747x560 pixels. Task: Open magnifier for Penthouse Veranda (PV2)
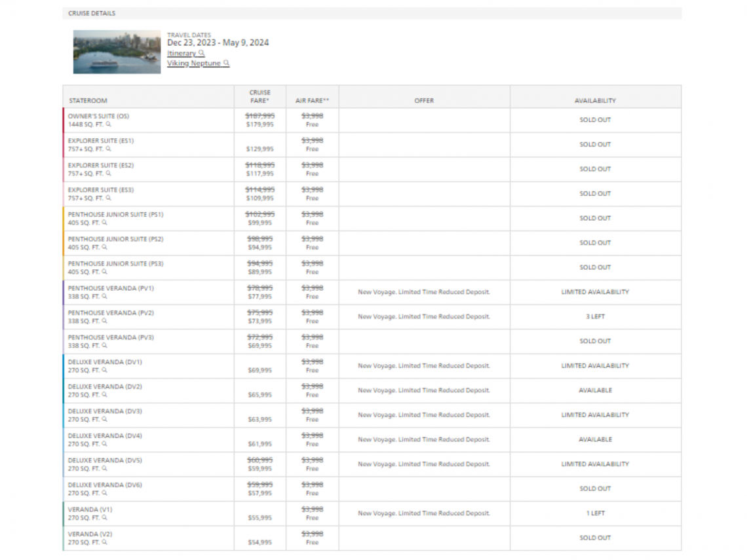coord(104,321)
